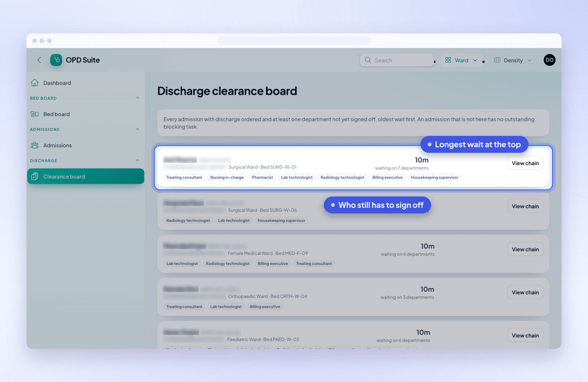This screenshot has height=382, width=588.
Task: Open Bed board sidebar item
Action: click(86, 114)
